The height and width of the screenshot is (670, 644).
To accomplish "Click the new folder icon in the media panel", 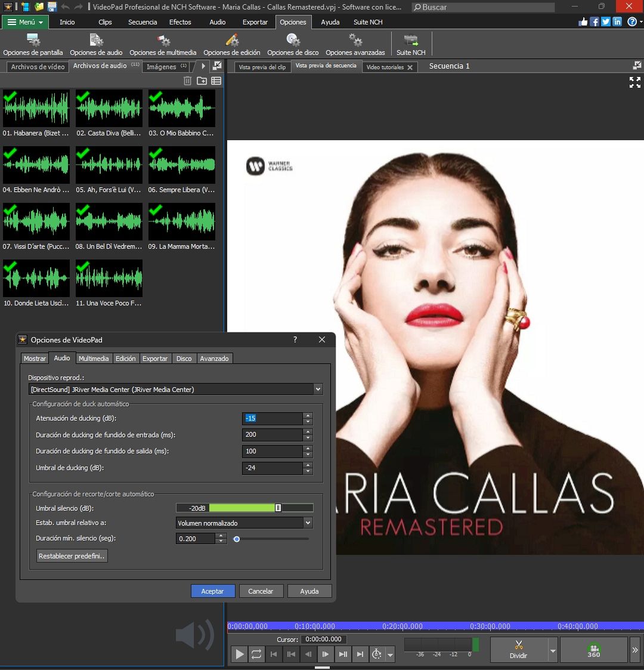I will pos(202,81).
